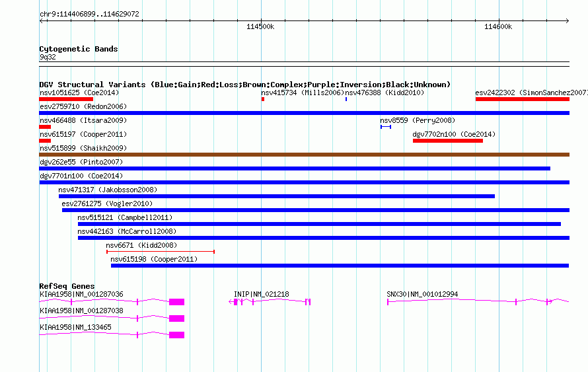The width and height of the screenshot is (588, 372).
Task: Open gene label KIAA1958|NM_001287036
Action: click(81, 295)
